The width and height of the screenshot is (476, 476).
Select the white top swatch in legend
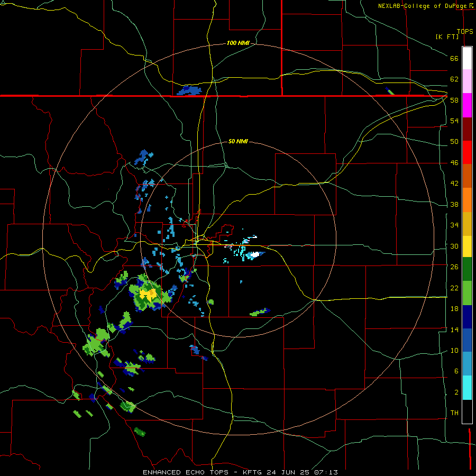[467, 58]
